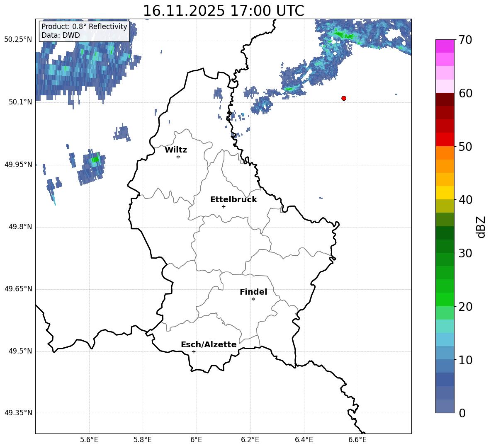Click the Findel location cross marker
Viewport: 491px width, 448px height.
(253, 299)
